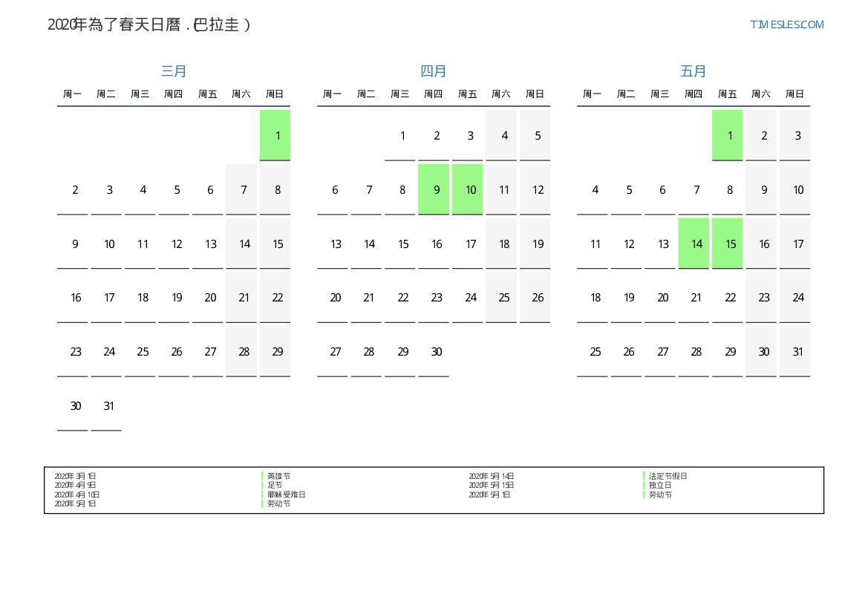
Task: Click the 耶稣受难日 legend entry
Action: click(x=286, y=494)
